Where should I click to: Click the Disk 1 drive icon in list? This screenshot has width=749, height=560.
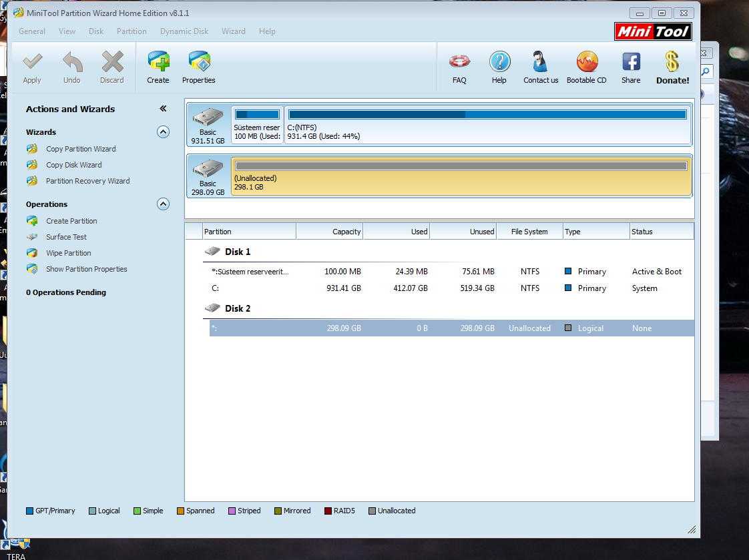click(x=212, y=251)
